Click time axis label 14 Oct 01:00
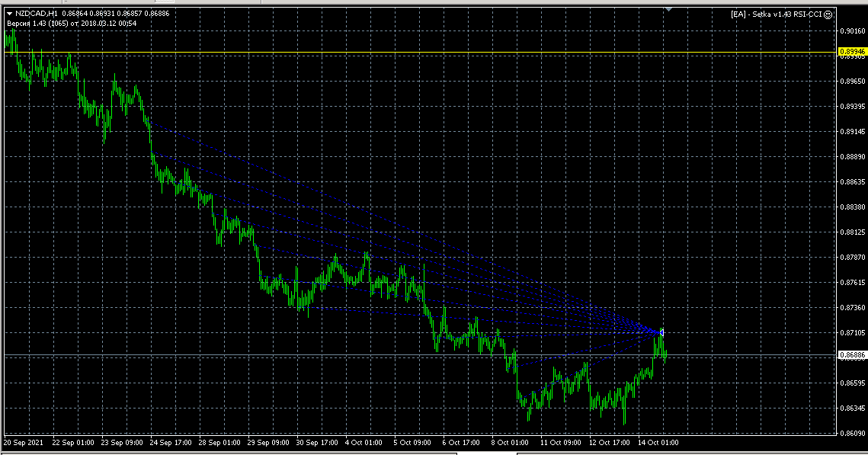 658,443
